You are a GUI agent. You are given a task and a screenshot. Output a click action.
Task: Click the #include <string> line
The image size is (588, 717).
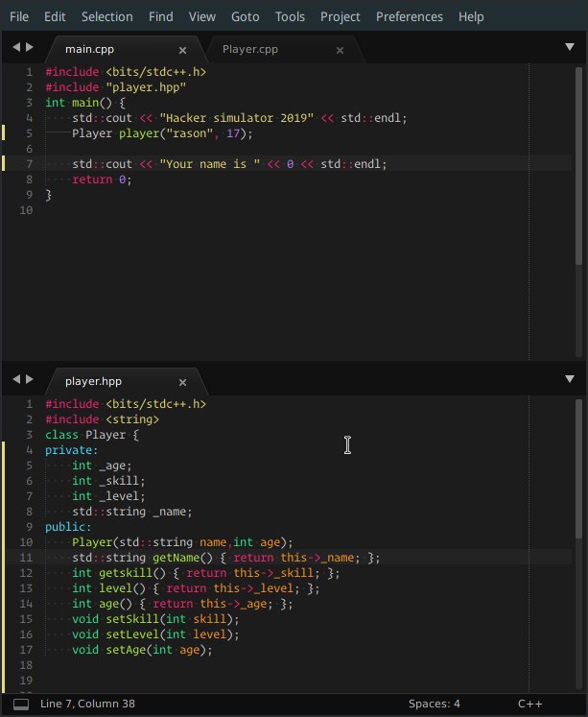102,419
